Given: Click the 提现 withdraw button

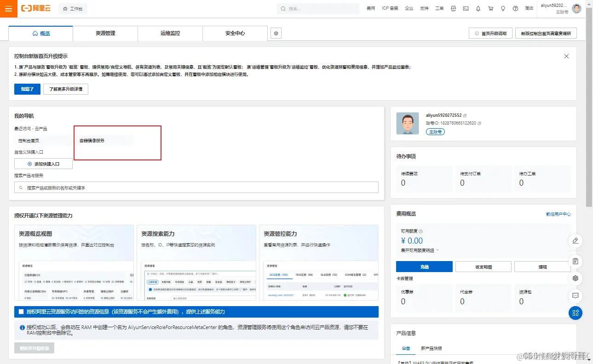Looking at the screenshot, I should (x=542, y=267).
